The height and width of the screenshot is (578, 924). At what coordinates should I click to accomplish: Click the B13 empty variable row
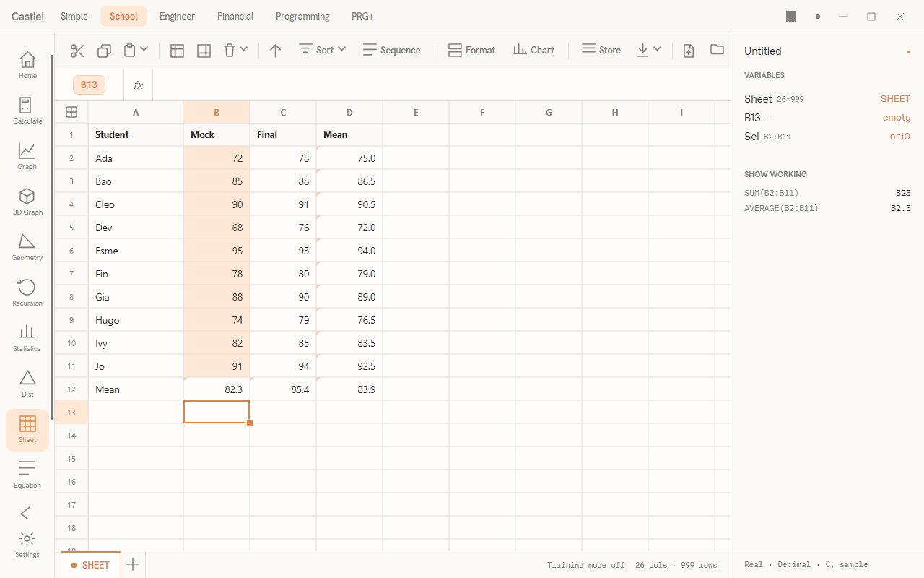point(827,118)
